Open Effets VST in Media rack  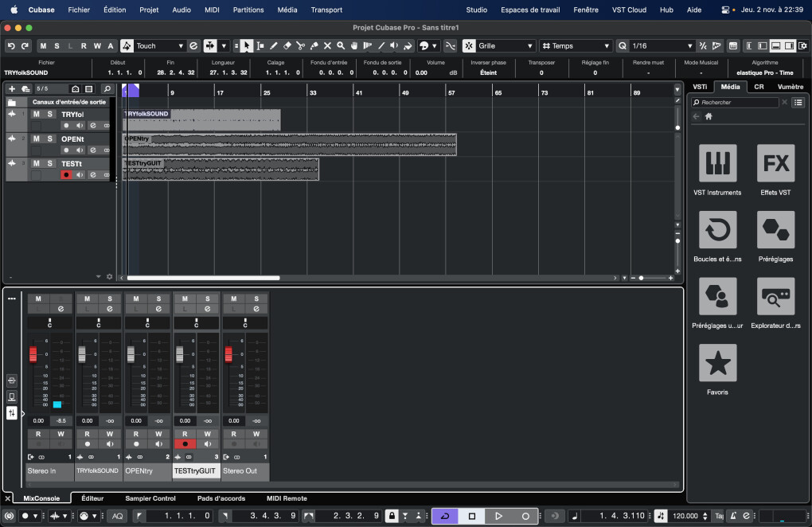(775, 163)
